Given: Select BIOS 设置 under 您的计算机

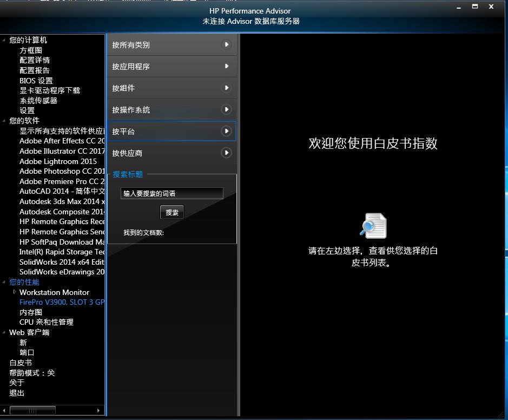Looking at the screenshot, I should click(x=35, y=80).
